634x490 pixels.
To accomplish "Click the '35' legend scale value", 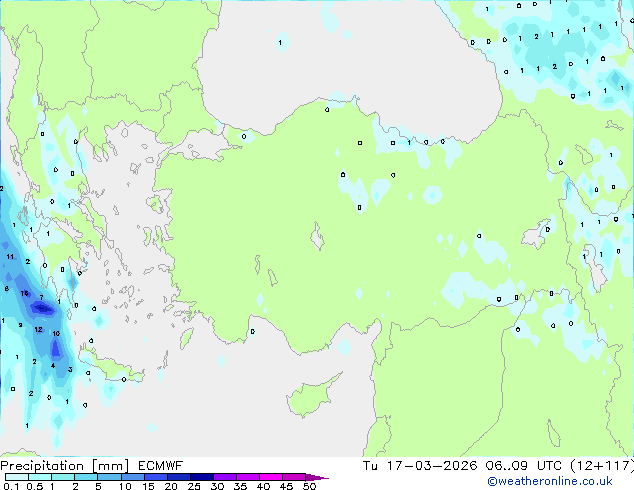I will [x=240, y=486].
